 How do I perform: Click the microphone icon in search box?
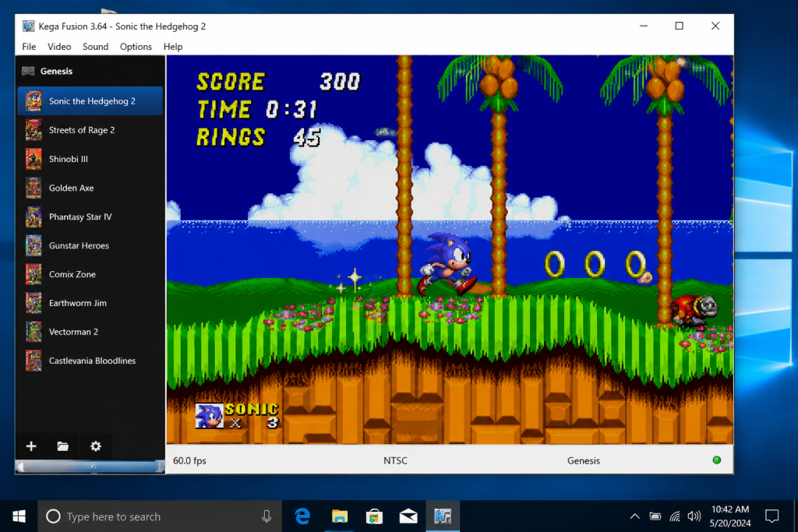pos(267,516)
